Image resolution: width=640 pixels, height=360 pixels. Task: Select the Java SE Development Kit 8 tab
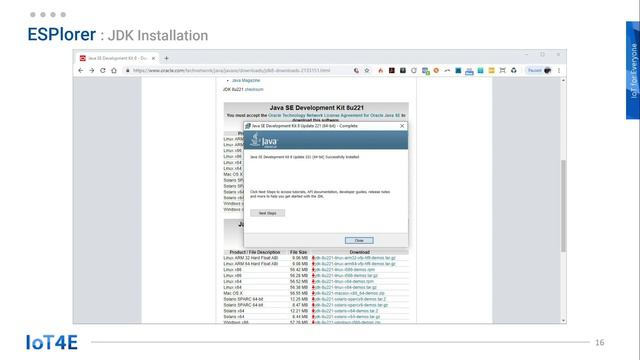click(118, 58)
